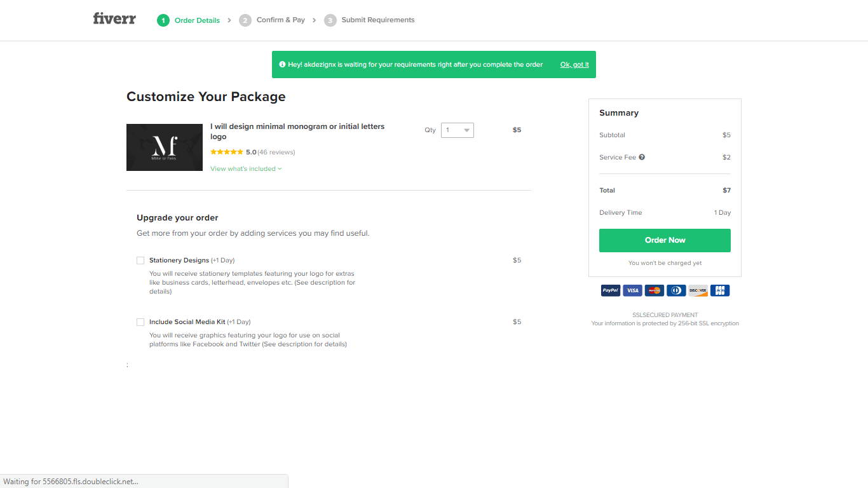Click the info icon in green banner
Image resolution: width=868 pixels, height=488 pixels.
[x=282, y=65]
